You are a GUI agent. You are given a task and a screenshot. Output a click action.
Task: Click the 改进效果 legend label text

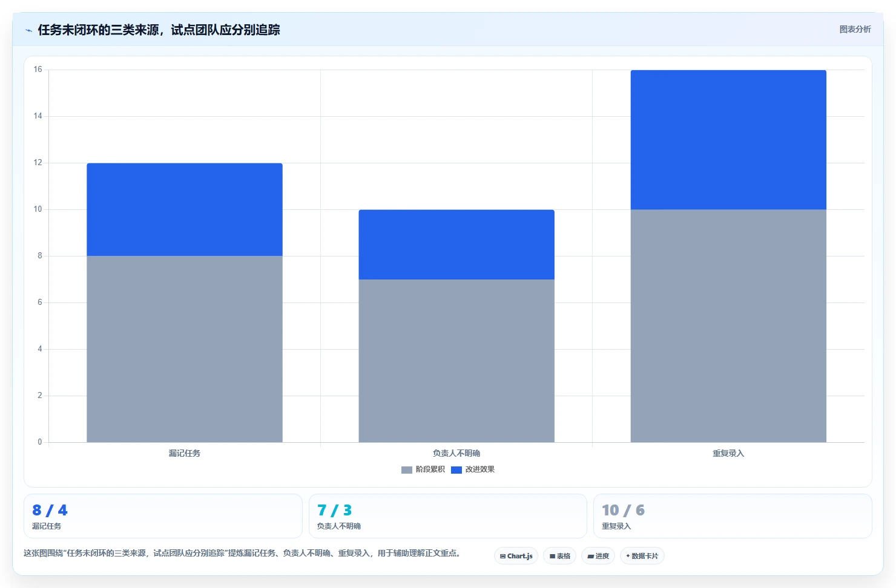tap(479, 469)
